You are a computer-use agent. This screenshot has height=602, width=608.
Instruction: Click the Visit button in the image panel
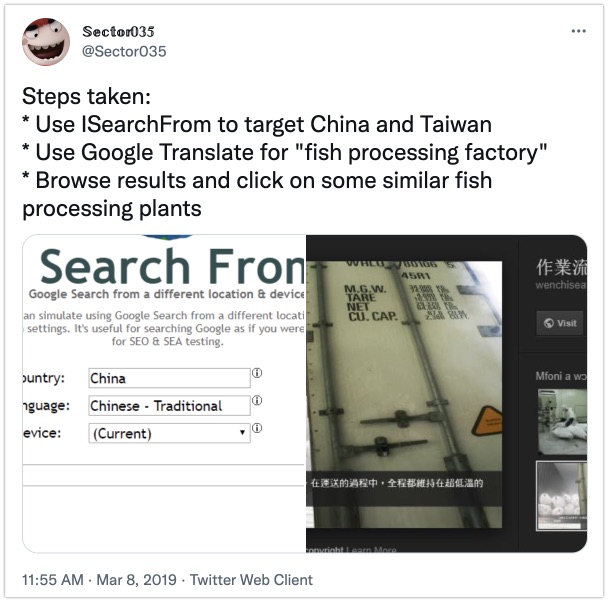[x=560, y=323]
